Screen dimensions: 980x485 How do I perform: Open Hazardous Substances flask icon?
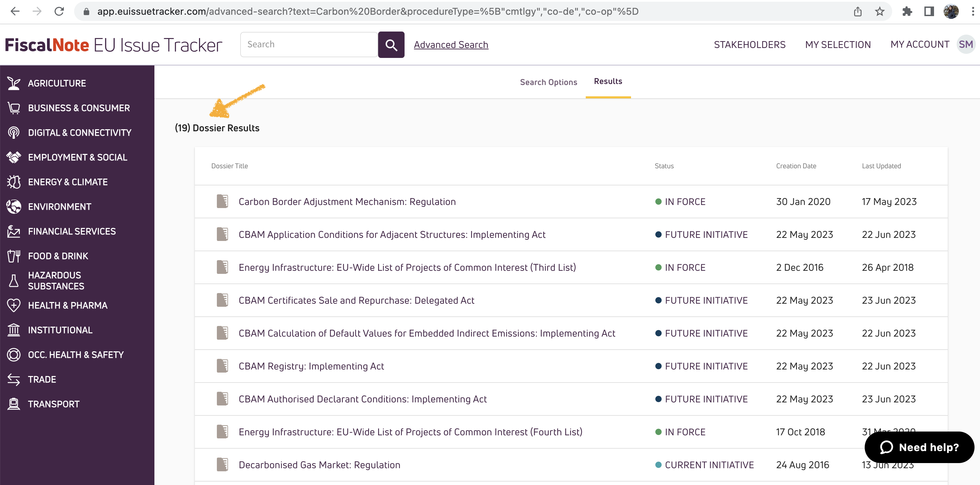[14, 280]
